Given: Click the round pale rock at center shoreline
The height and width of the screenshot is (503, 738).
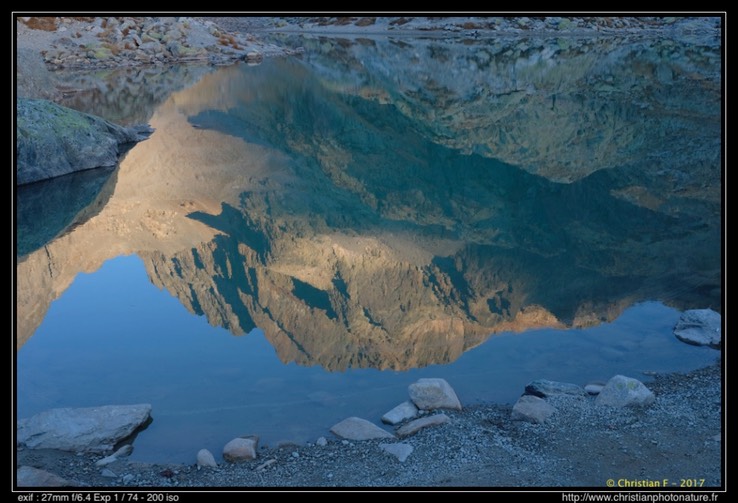Looking at the screenshot, I should tap(434, 394).
